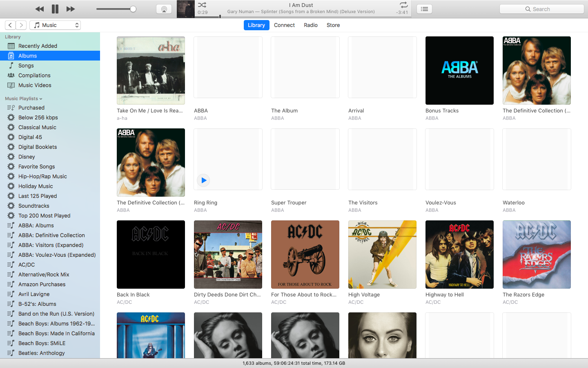The image size is (588, 368).
Task: Click The Visitors album title
Action: pyautogui.click(x=363, y=203)
